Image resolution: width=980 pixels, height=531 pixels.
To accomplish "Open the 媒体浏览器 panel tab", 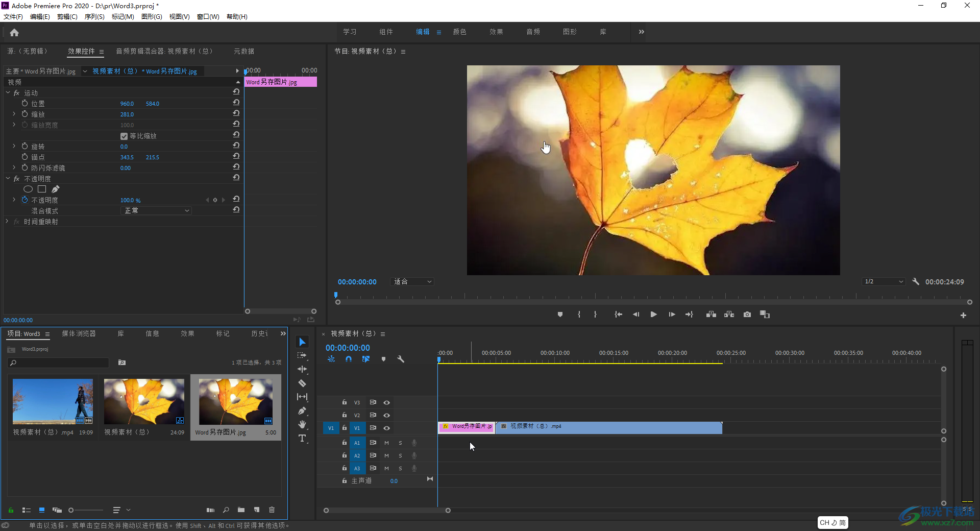I will [x=79, y=334].
